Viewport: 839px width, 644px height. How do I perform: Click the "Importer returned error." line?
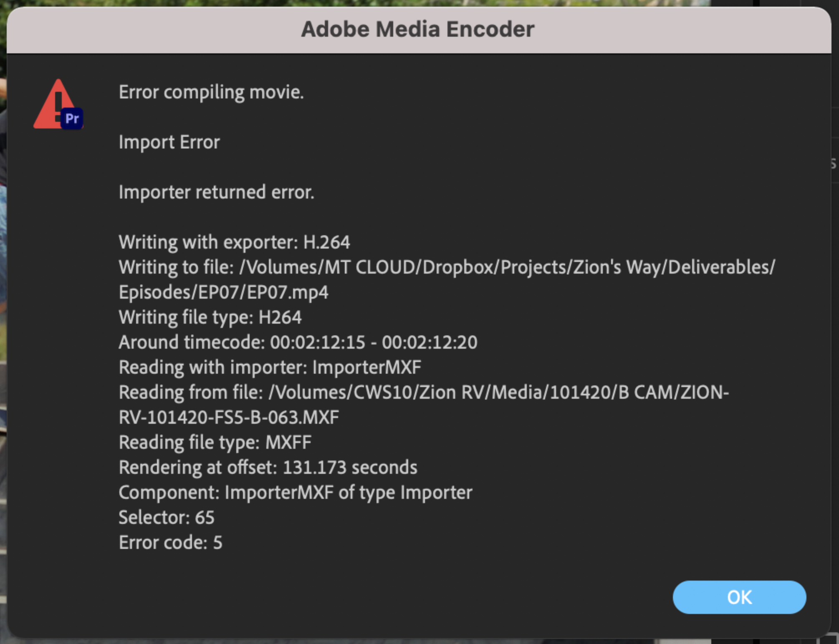216,192
